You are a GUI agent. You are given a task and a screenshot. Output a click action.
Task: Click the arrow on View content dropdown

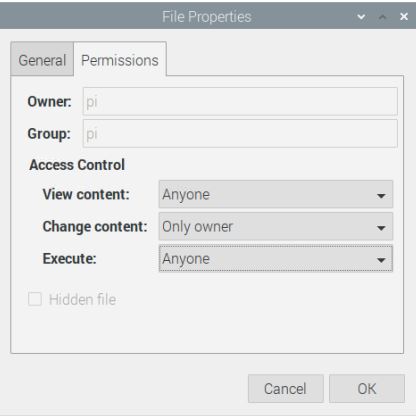(x=381, y=196)
